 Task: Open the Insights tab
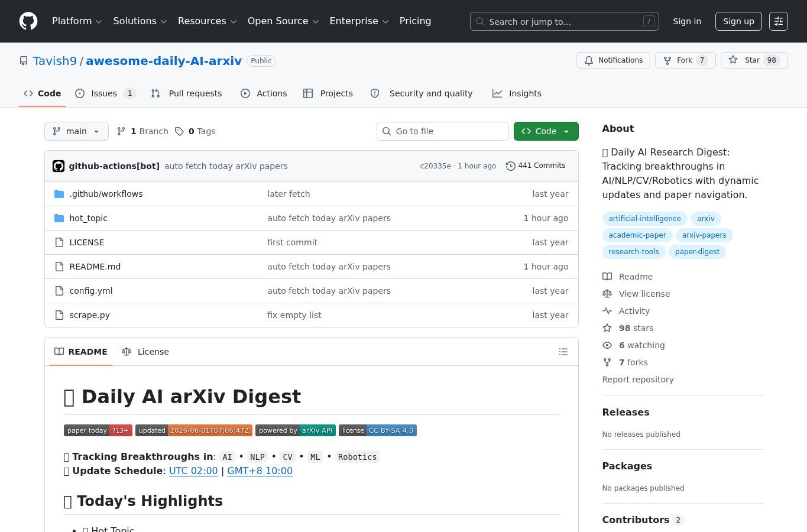517,93
